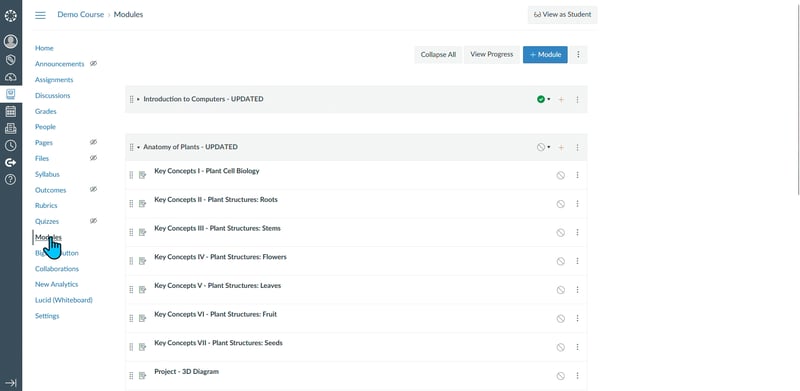
Task: Open Key Concepts I - Plant Cell Biology
Action: click(x=207, y=171)
